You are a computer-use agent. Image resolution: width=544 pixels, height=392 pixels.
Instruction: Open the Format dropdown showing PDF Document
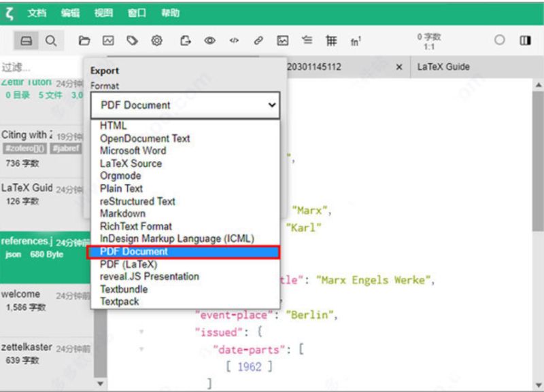(185, 105)
